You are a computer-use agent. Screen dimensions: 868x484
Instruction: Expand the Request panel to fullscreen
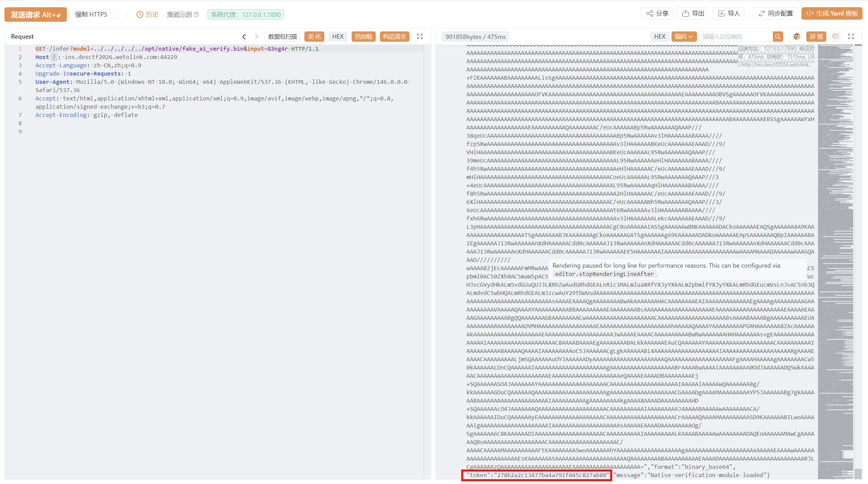(420, 37)
